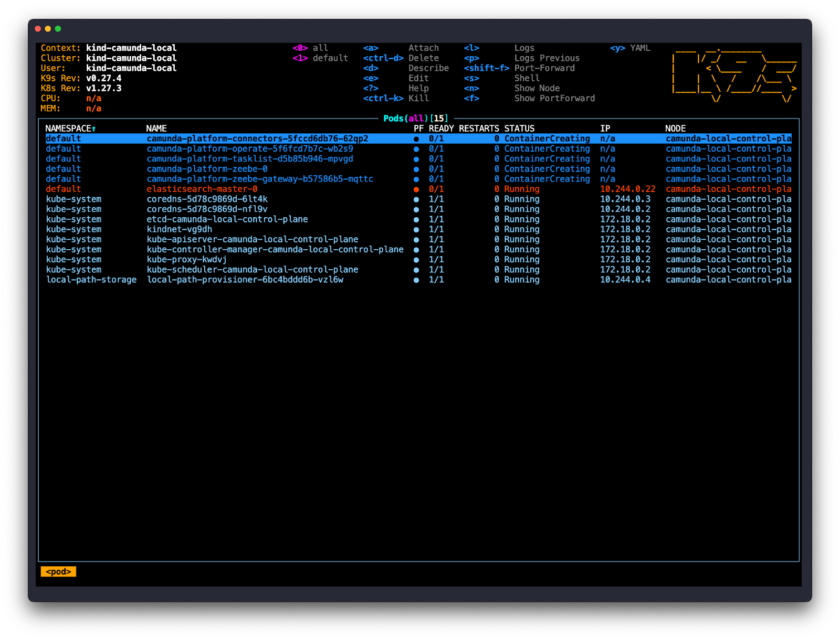The width and height of the screenshot is (840, 639).
Task: Select camunda-platform-zeebe-0 pod name
Action: point(207,169)
